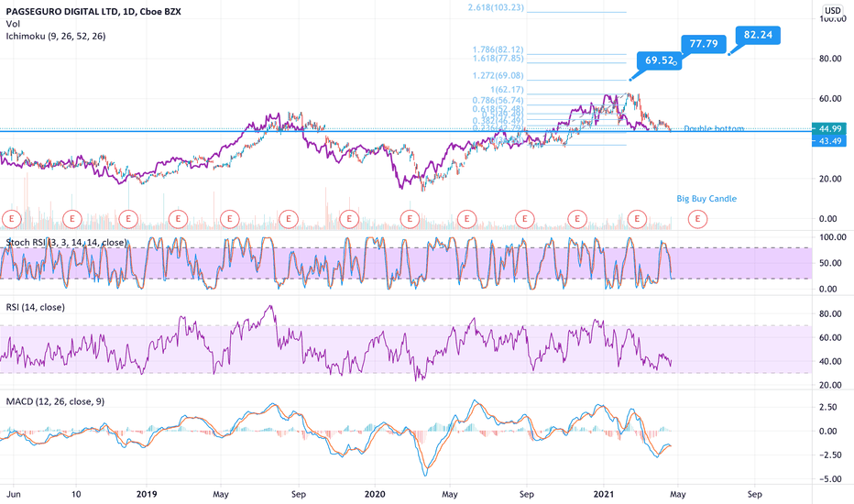Click the 2019 label on the time axis

pyautogui.click(x=147, y=494)
